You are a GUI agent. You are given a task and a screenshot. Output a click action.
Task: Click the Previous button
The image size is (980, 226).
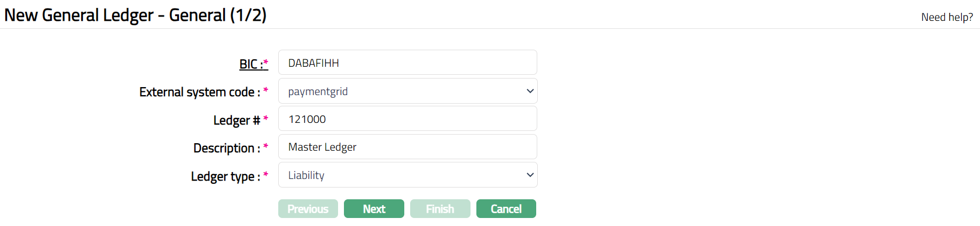click(x=308, y=209)
